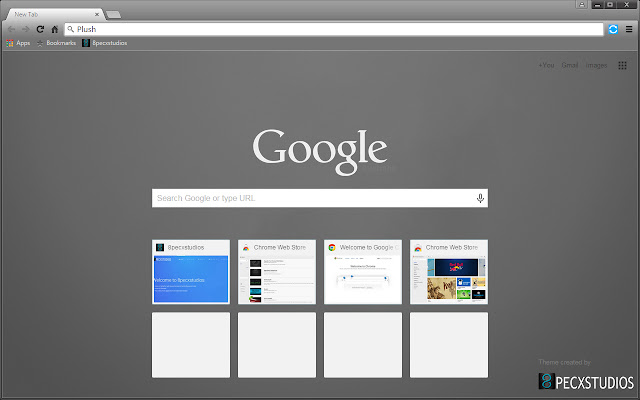
Task: Open the Bookmarks folder in bookmark bar
Action: click(56, 43)
